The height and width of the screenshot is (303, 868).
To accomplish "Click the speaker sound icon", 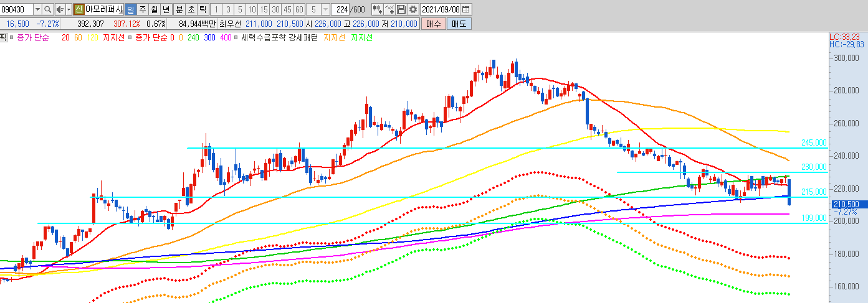I will tap(60, 9).
